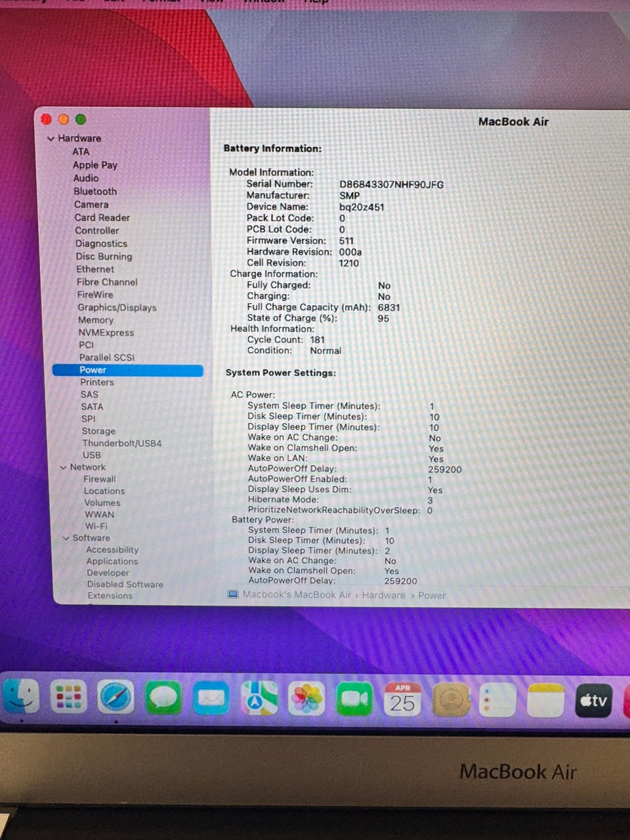The height and width of the screenshot is (840, 630).
Task: Open Calendar showing APR 25
Action: 402,700
